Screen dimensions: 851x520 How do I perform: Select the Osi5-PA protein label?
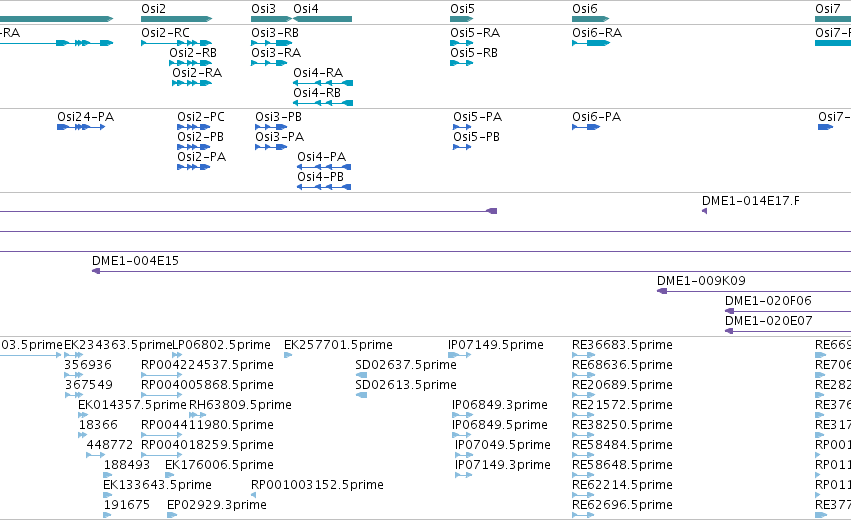(478, 117)
